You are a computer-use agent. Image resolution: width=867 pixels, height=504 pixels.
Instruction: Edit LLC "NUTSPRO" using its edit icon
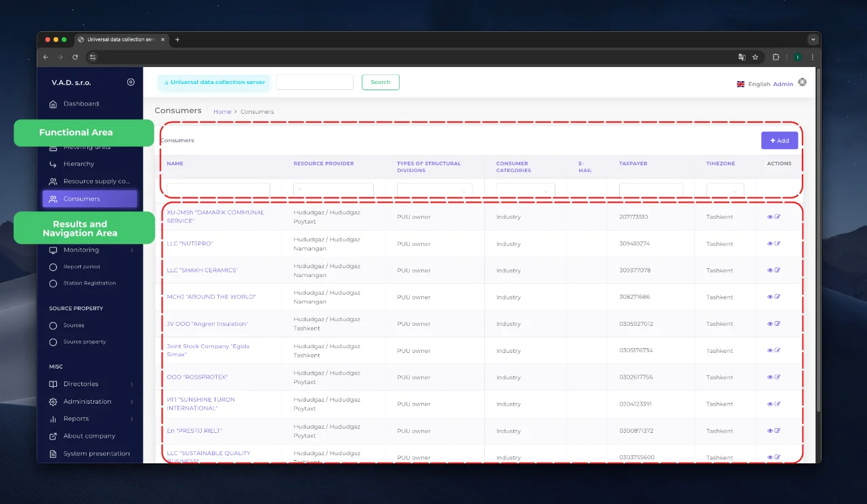(778, 243)
